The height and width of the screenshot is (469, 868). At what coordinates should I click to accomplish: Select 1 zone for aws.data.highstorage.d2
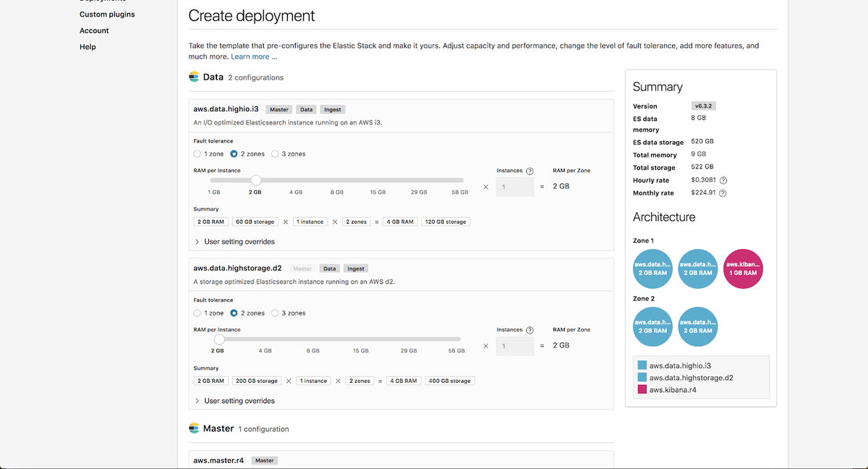[x=197, y=313]
